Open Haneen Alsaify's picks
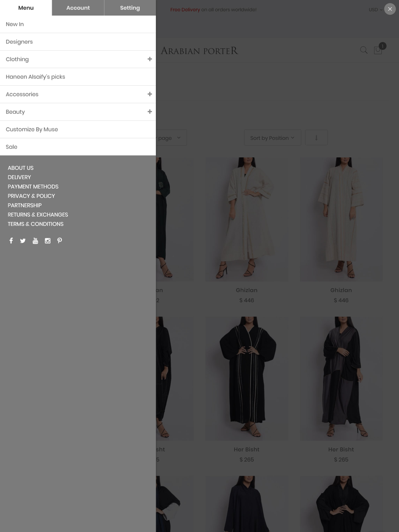399x532 pixels. (x=78, y=77)
